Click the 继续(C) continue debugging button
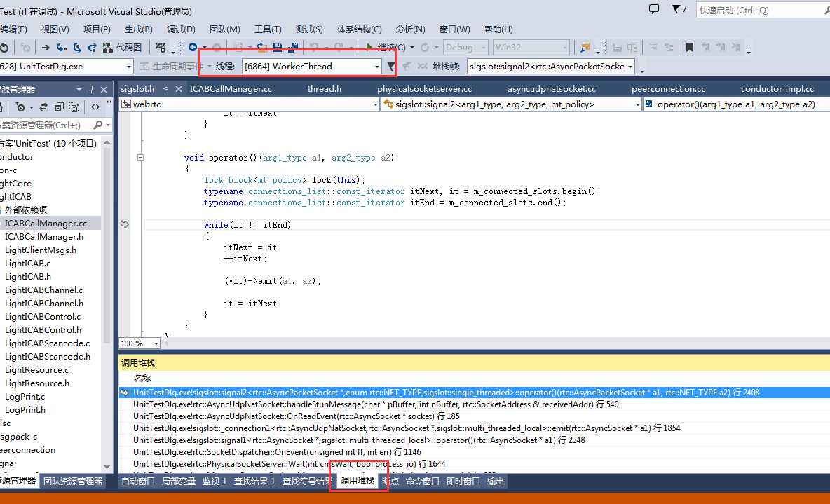830x504 pixels. click(x=386, y=47)
